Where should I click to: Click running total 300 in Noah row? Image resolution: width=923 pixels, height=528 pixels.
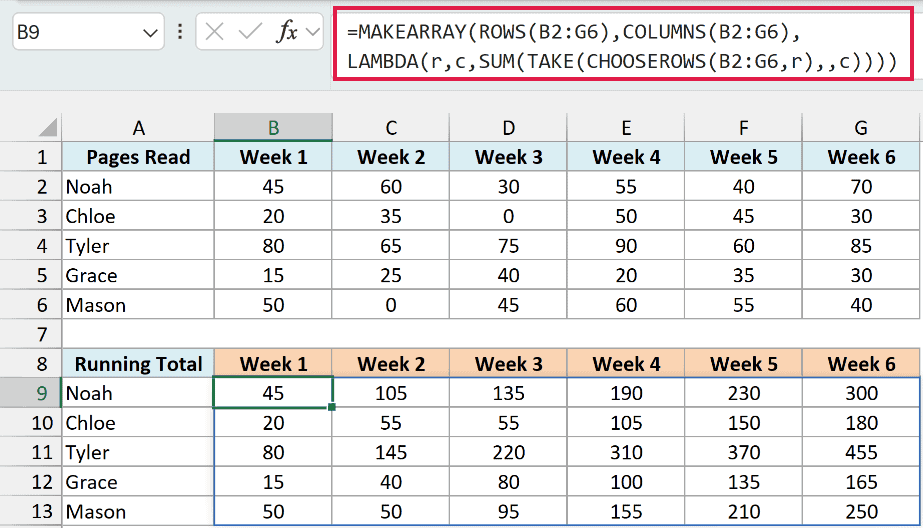861,393
